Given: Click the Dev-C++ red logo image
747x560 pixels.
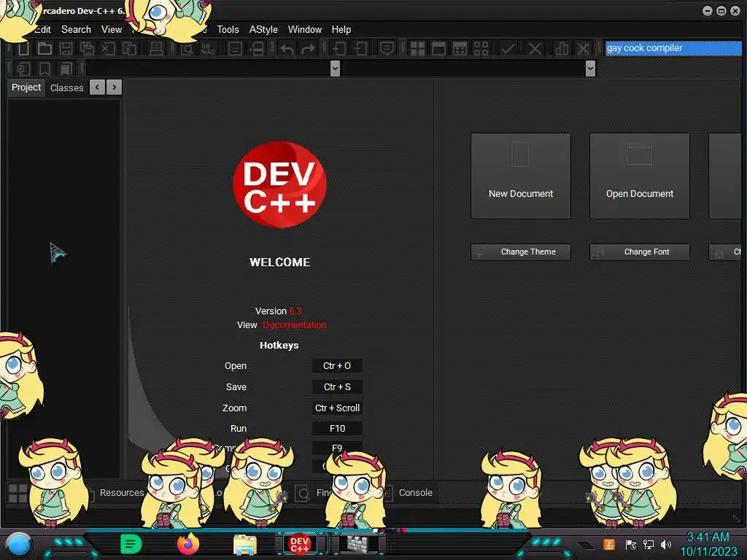Looking at the screenshot, I should coord(279,184).
